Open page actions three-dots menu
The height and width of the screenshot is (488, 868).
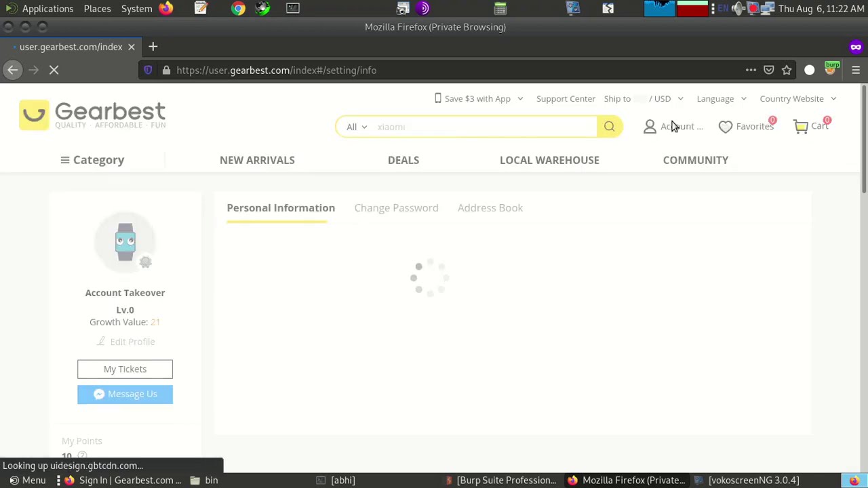point(751,70)
